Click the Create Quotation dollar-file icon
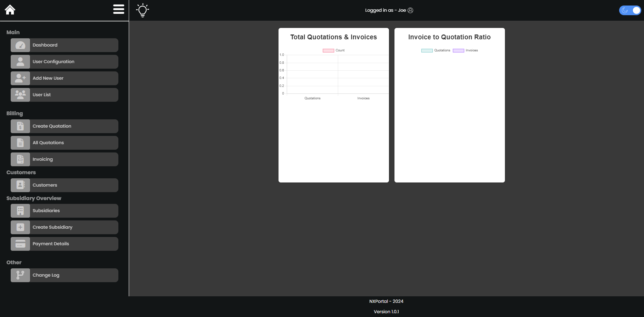 [x=20, y=126]
